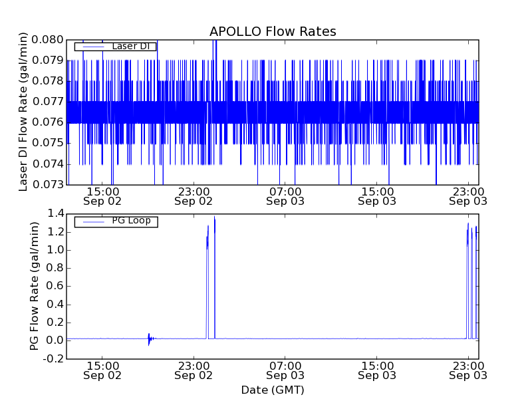532x399 pixels.
Task: Select the 'Laser DI' legend label
Action: click(x=131, y=46)
